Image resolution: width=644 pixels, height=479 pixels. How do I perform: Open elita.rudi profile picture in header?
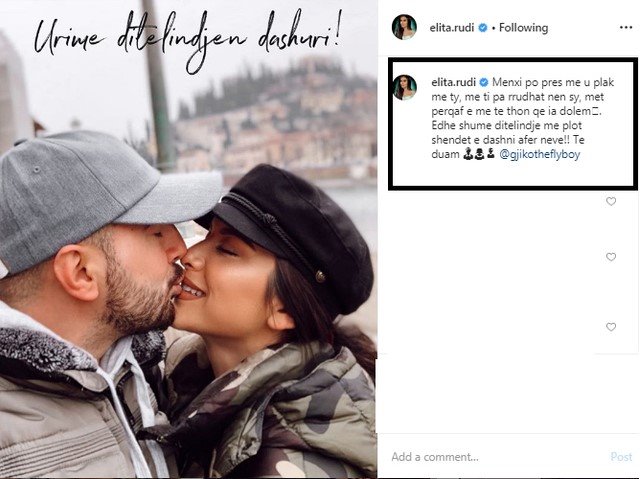tap(404, 27)
